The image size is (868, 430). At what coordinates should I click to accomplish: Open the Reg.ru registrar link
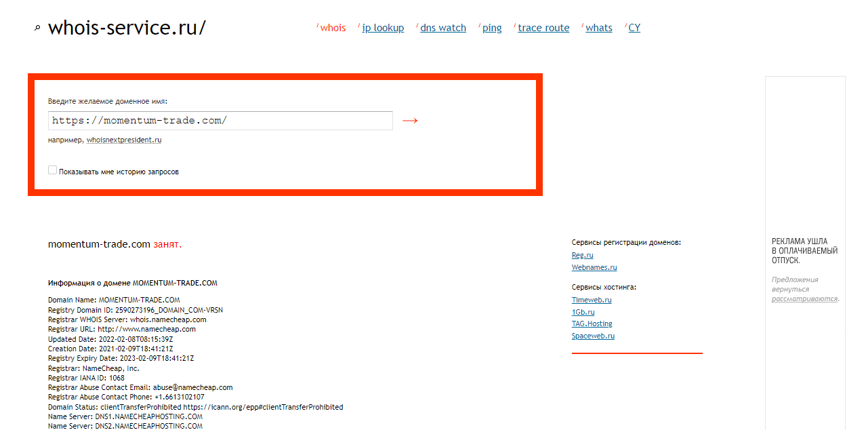(x=582, y=256)
